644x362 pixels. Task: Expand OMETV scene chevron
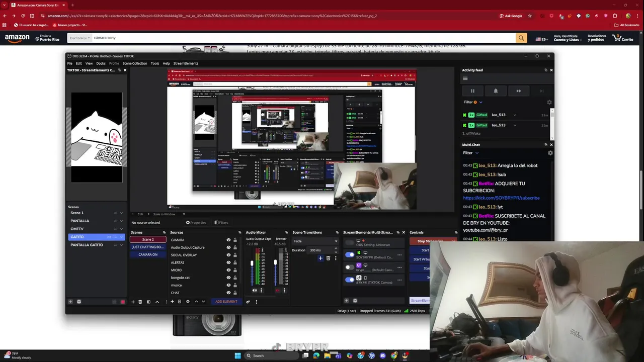click(121, 229)
